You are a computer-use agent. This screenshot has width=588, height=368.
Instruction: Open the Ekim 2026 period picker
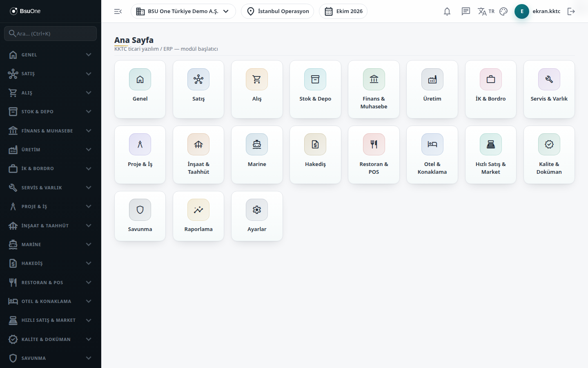tap(343, 11)
